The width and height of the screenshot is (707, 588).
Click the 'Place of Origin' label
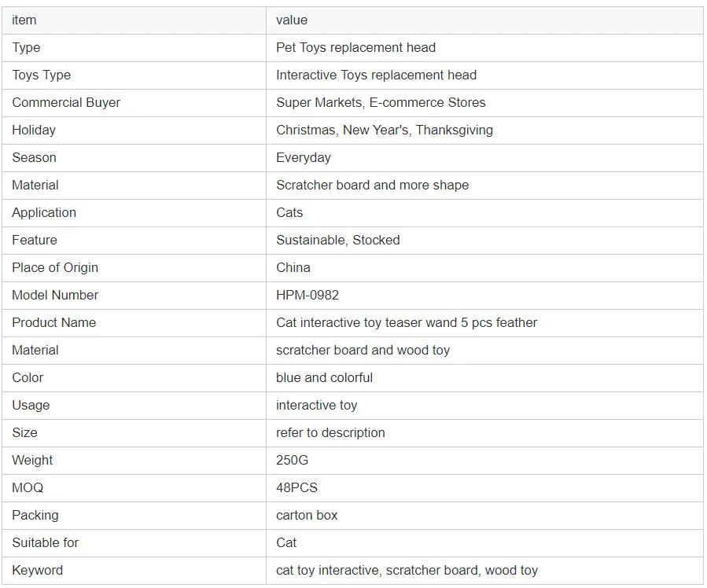[55, 267]
